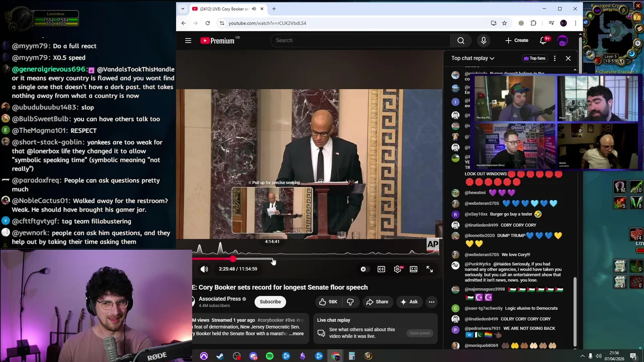This screenshot has width=644, height=362.
Task: Open video player settings gear
Action: [397, 269]
